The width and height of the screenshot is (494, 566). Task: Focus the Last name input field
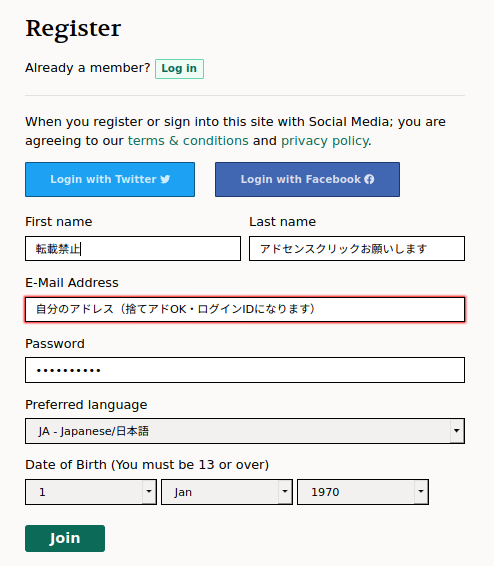pyautogui.click(x=357, y=248)
